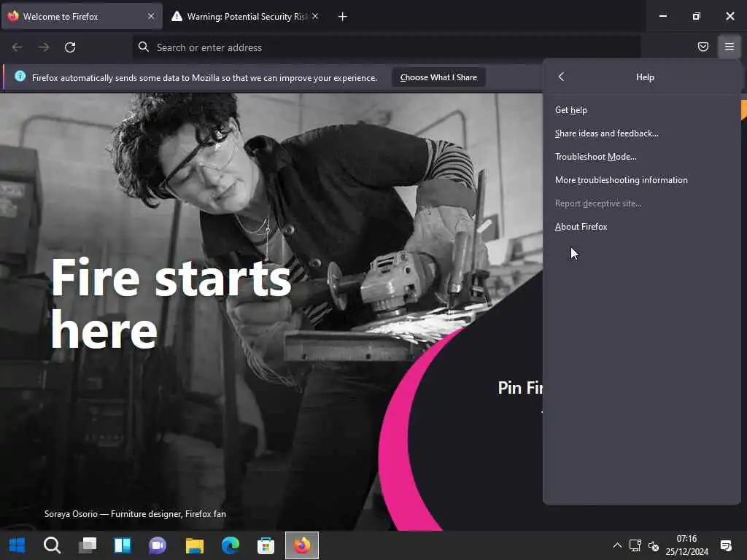Viewport: 747px width, 560px height.
Task: Launch Microsoft Edge from the taskbar
Action: point(230,545)
